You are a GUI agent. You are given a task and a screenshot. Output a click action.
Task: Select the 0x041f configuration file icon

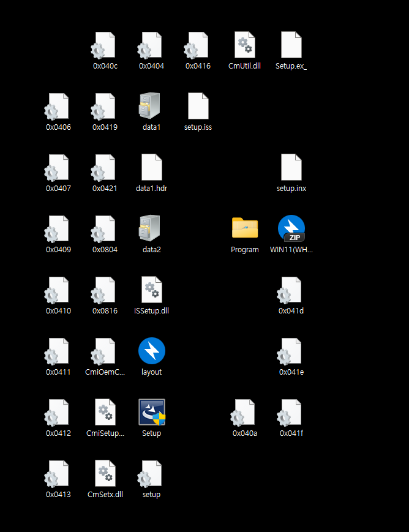coord(289,413)
